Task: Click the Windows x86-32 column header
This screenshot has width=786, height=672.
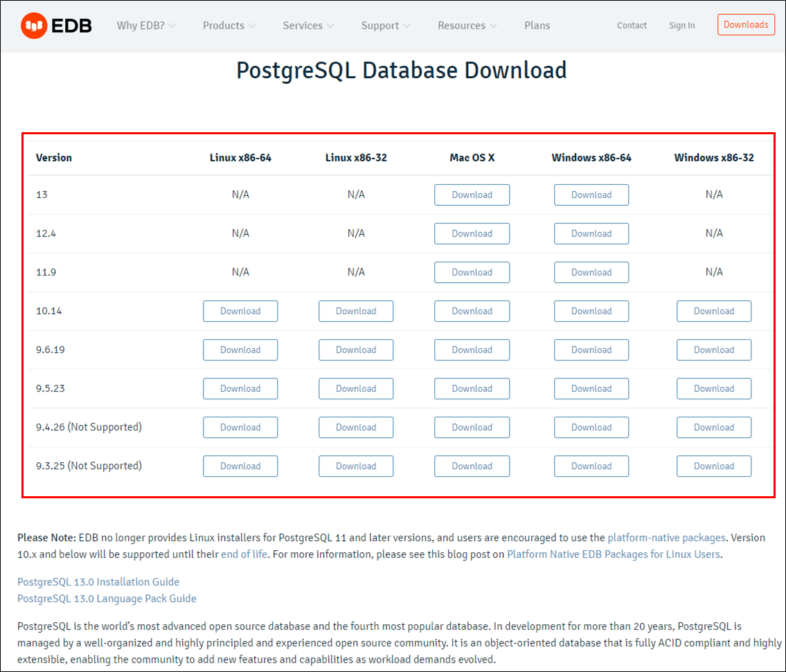Action: tap(714, 158)
